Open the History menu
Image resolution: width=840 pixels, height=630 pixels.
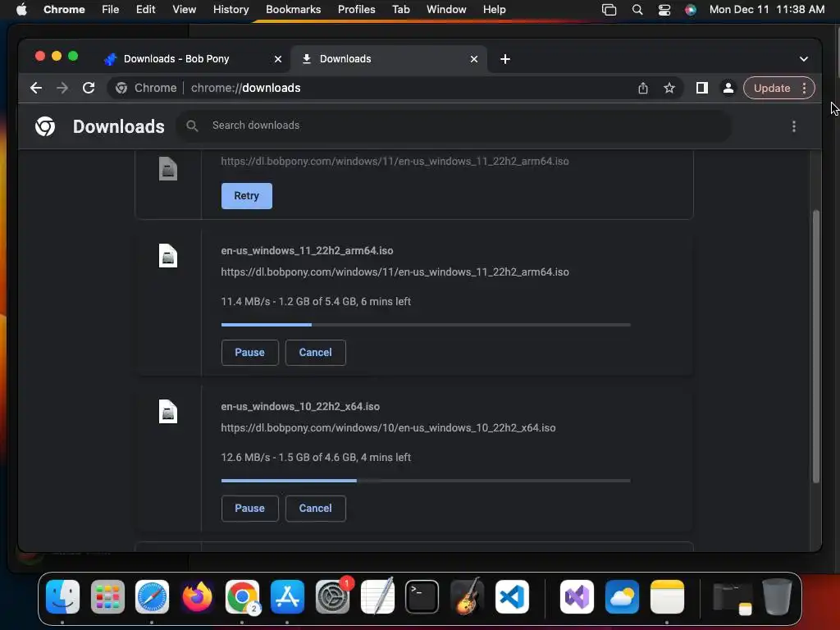231,10
